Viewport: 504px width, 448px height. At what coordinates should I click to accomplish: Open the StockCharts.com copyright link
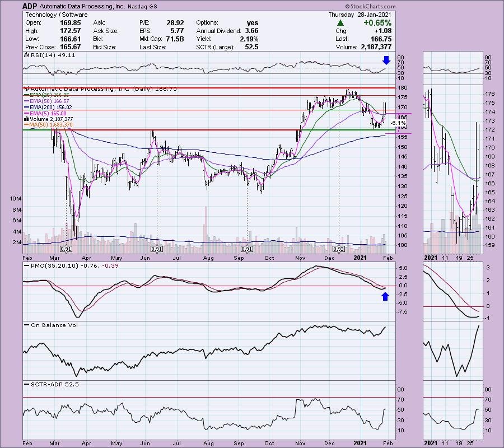coord(370,6)
